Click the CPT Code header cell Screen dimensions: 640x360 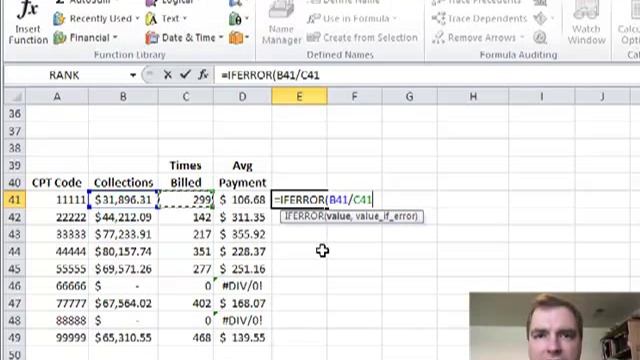(57, 182)
